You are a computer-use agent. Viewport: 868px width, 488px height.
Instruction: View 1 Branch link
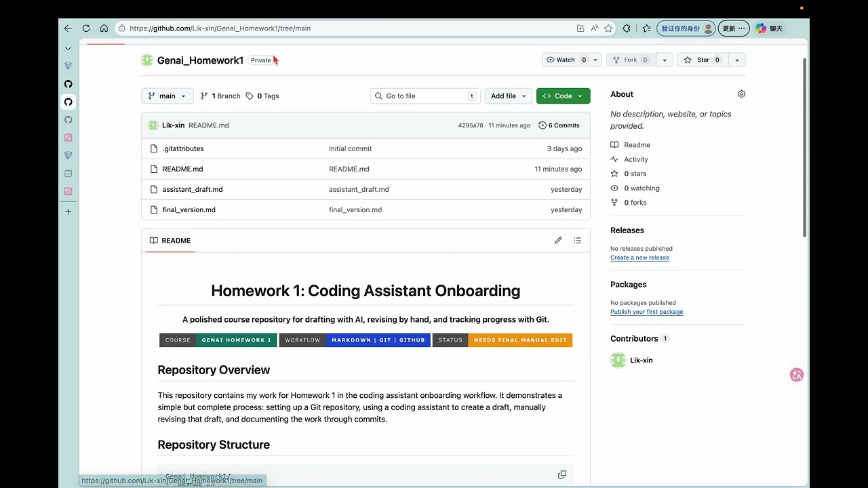pos(220,96)
